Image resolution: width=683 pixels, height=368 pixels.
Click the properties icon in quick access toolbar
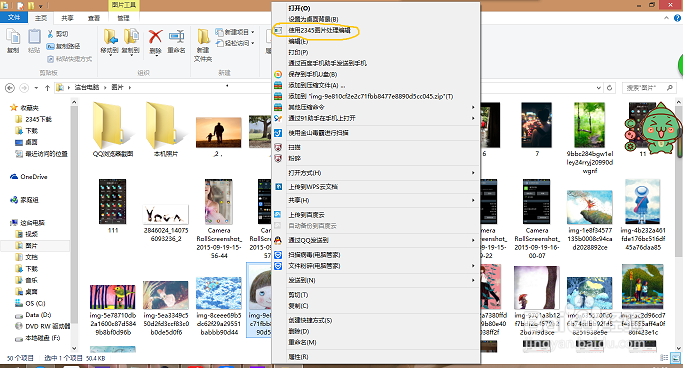21,6
